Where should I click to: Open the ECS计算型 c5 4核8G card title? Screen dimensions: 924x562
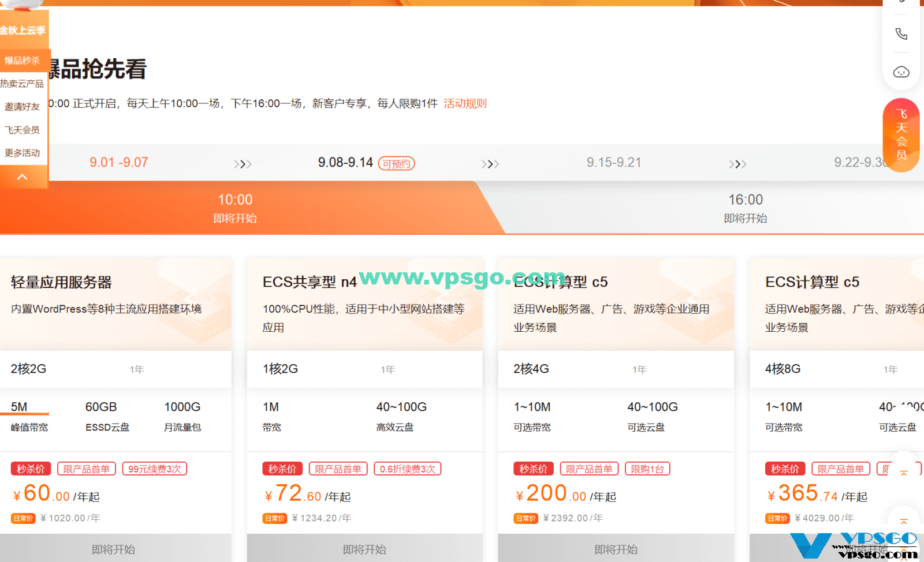coord(812,282)
